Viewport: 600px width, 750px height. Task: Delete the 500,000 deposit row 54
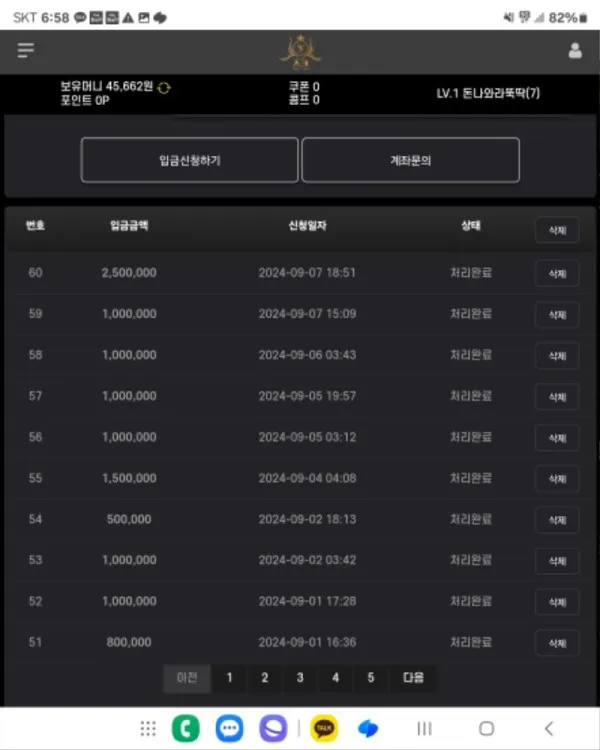[x=557, y=520]
